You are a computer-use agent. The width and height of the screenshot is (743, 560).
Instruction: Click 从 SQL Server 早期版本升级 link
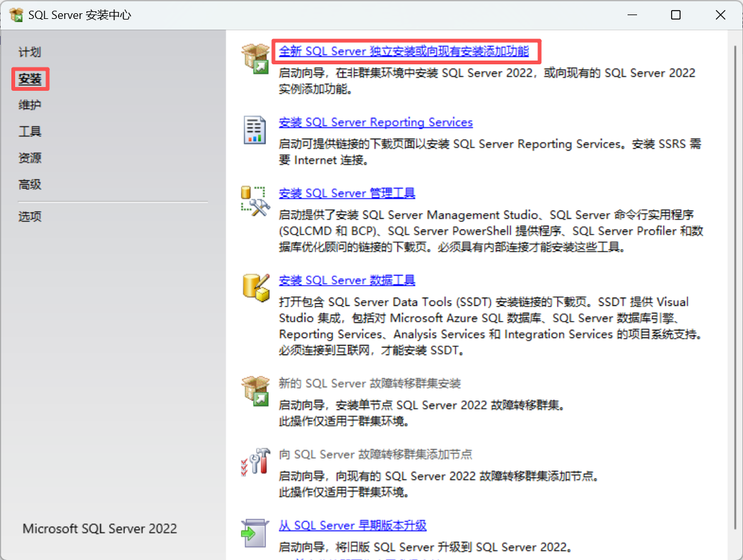coord(352,525)
